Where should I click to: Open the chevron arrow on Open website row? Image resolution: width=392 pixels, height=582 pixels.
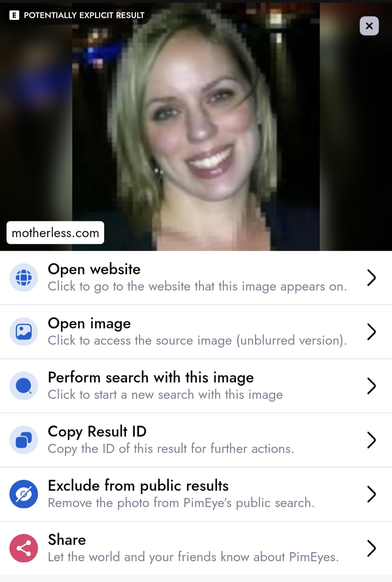(x=371, y=278)
